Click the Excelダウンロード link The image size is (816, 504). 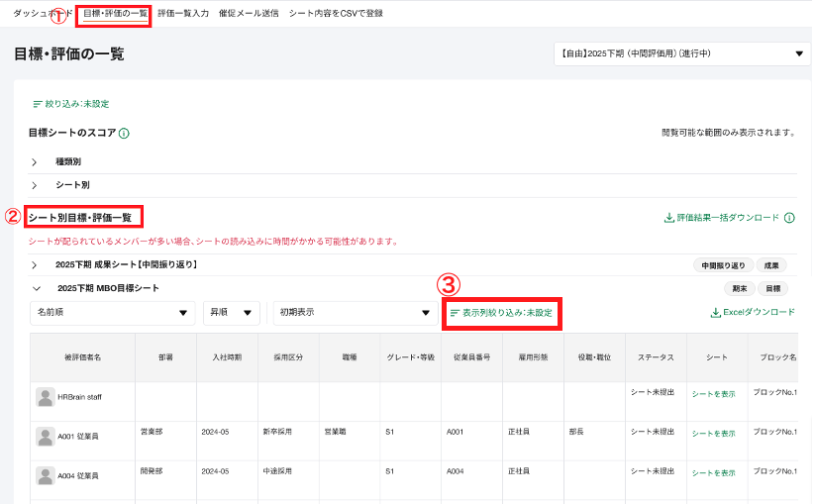[753, 312]
